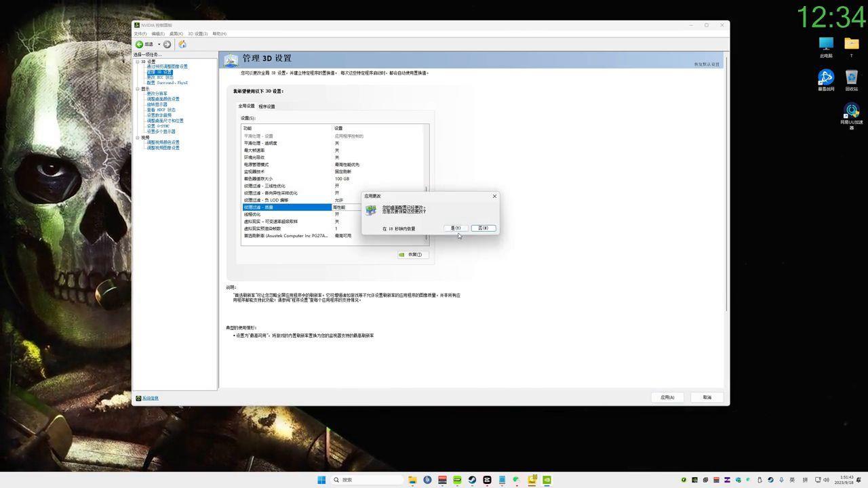The width and height of the screenshot is (868, 488).
Task: Click 否(N) in the 应用更改 dialog
Action: coord(484,228)
